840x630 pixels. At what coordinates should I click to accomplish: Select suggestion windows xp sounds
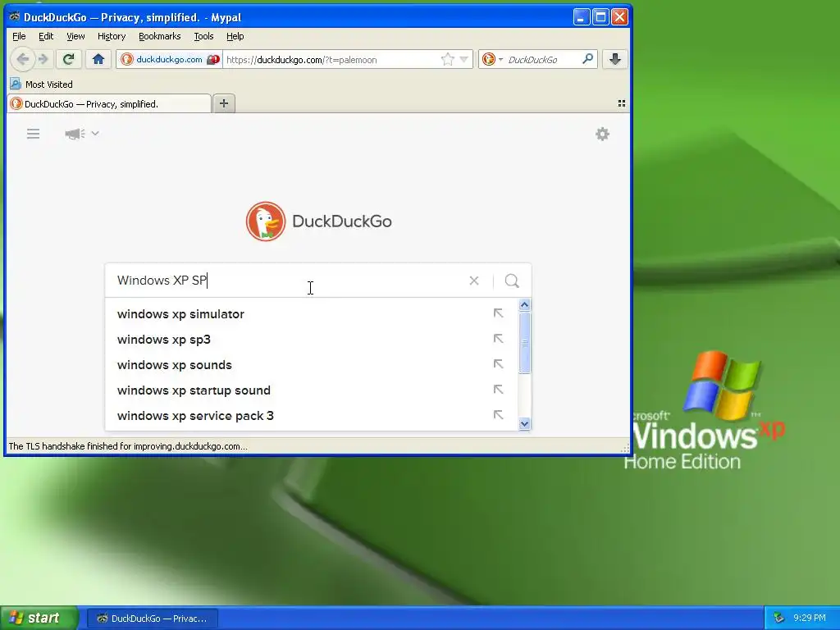click(312, 365)
